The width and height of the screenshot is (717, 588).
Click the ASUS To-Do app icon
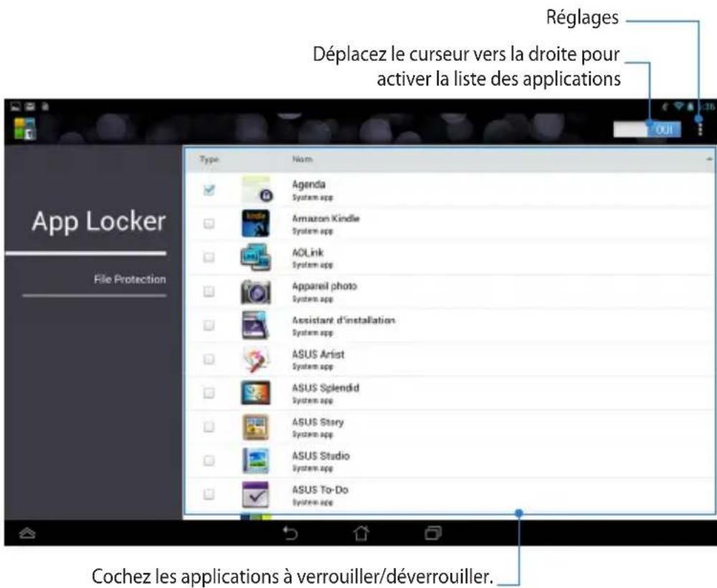(x=256, y=494)
